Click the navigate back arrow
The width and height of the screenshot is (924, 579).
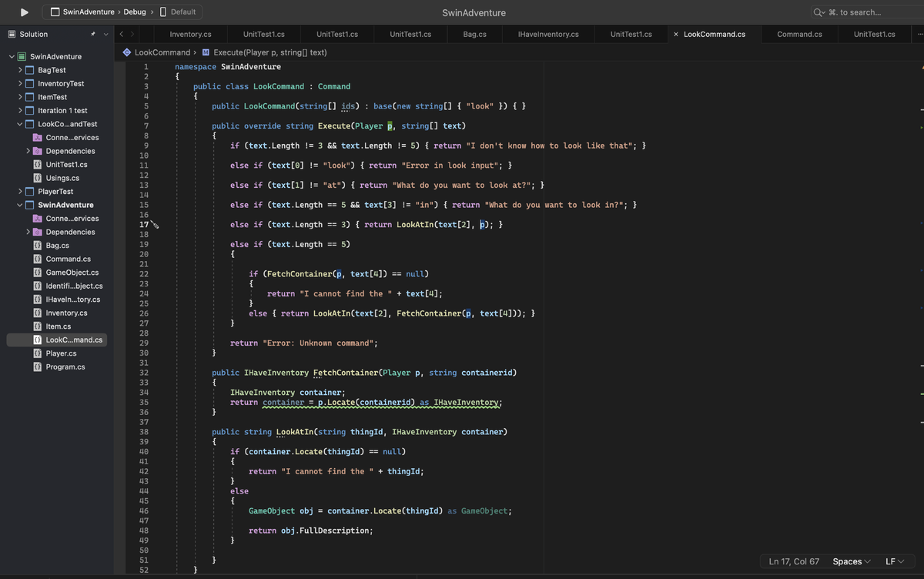122,35
